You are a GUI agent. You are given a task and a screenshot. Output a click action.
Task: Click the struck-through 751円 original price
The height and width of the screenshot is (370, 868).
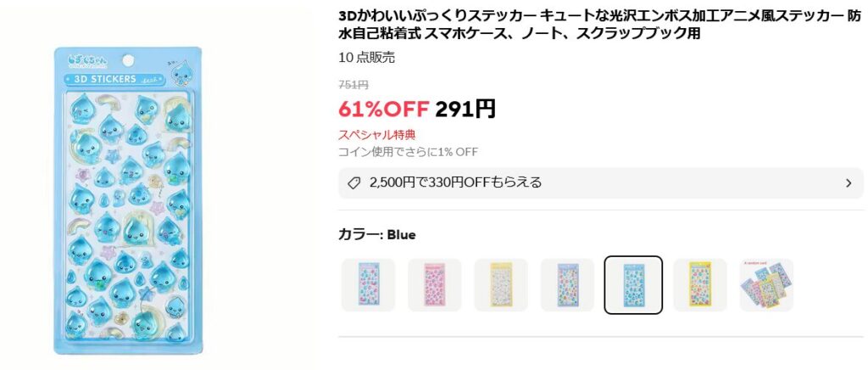click(353, 85)
